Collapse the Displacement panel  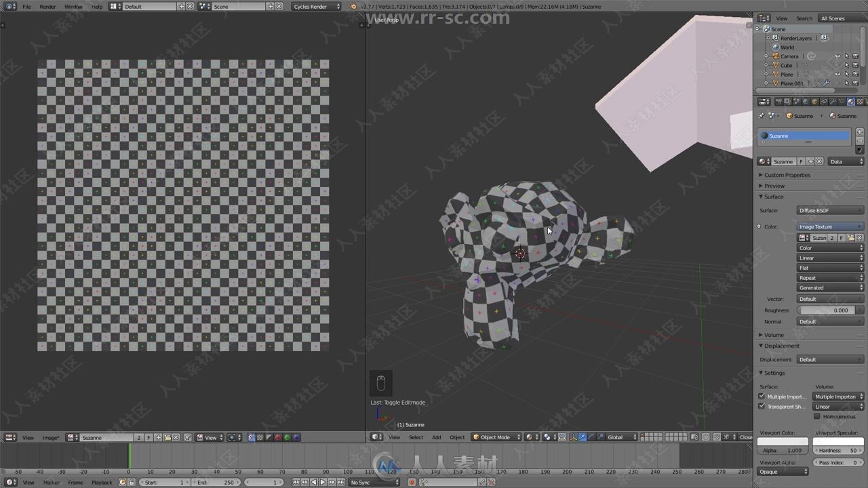tap(781, 346)
